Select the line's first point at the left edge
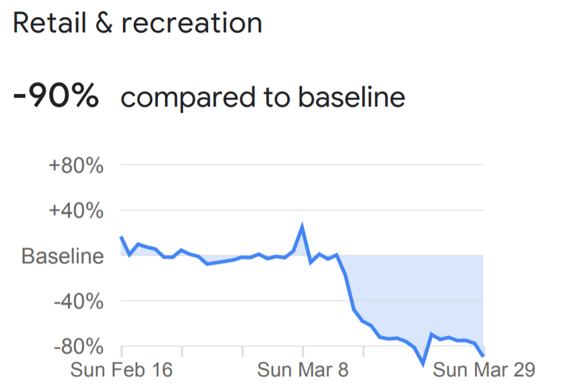Viewport: 565px width, 392px height. [x=121, y=237]
